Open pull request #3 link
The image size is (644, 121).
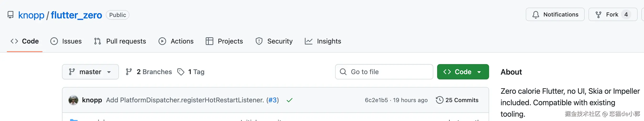pos(272,100)
